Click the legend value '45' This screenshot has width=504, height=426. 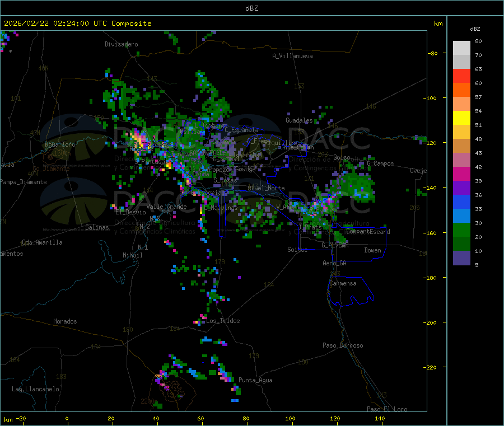pos(478,153)
